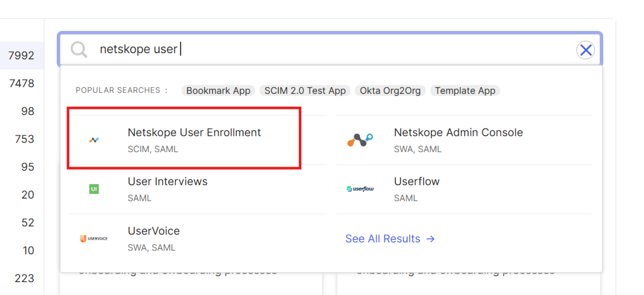This screenshot has height=295, width=644.
Task: Click the 'SWA, SAML' text under Netskope Admin Console
Action: tap(418, 149)
